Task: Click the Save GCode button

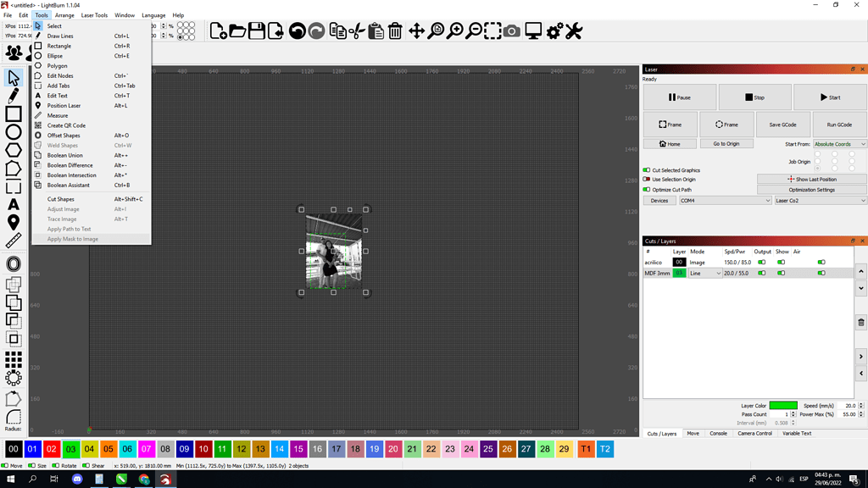Action: [x=782, y=125]
